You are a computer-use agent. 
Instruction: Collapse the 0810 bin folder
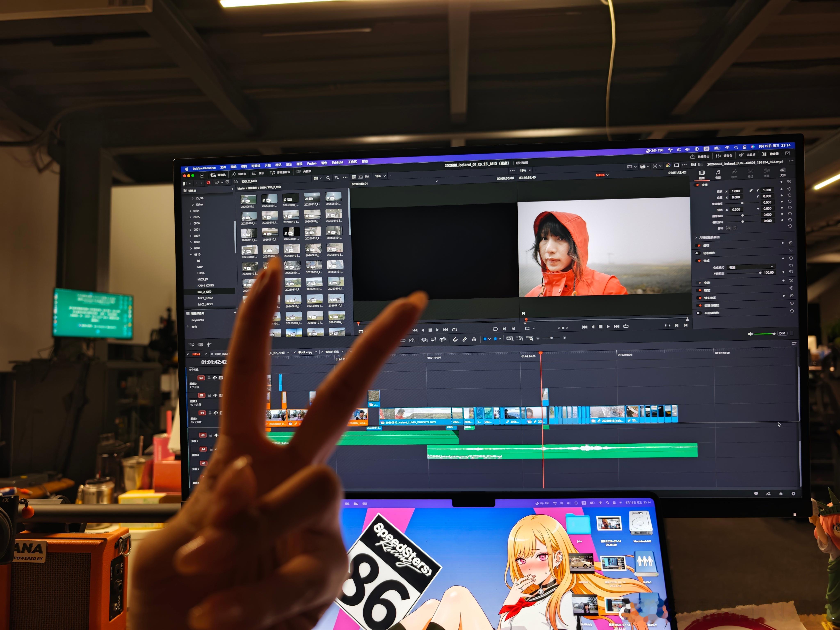[191, 255]
